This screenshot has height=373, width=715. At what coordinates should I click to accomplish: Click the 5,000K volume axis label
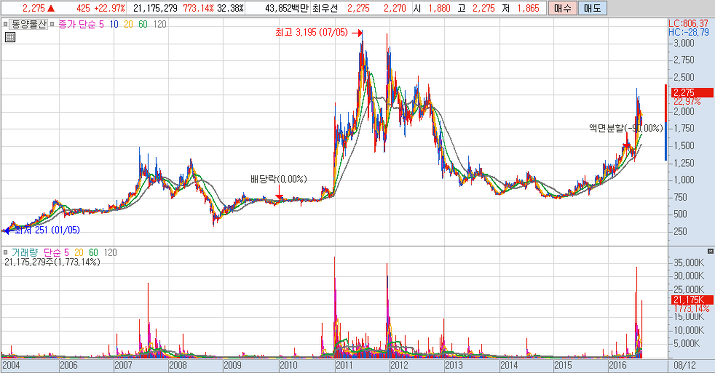686,343
